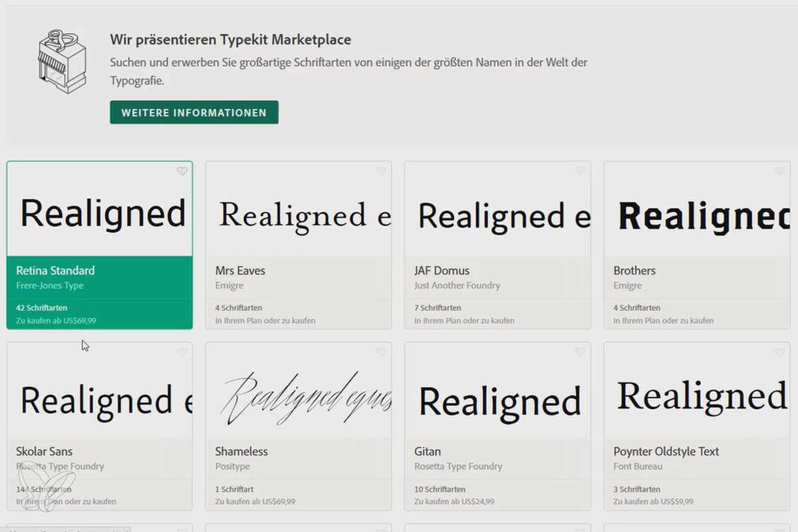Open foundry Emigre under Brothers

click(628, 286)
